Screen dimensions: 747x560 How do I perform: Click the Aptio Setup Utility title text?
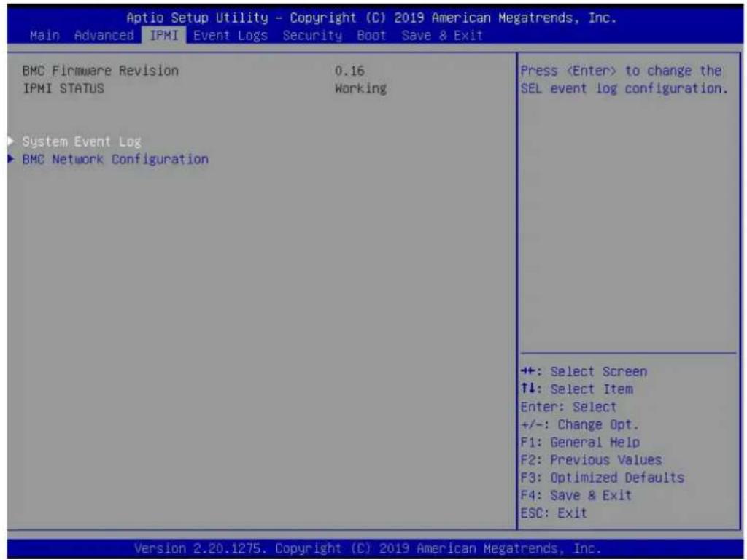click(371, 18)
